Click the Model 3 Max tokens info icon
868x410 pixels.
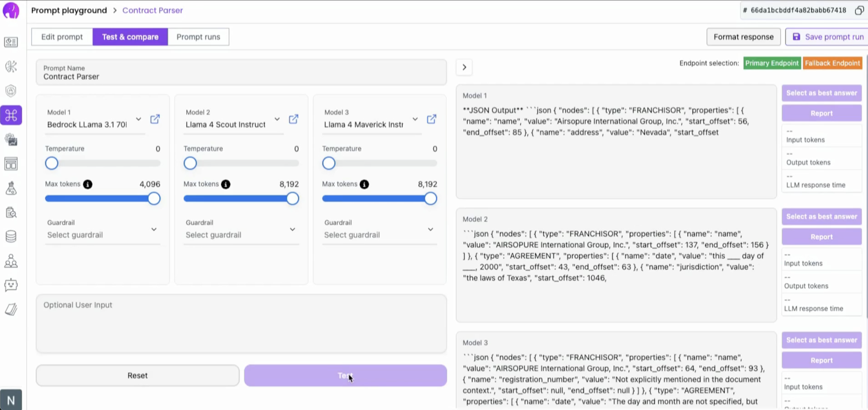(364, 184)
